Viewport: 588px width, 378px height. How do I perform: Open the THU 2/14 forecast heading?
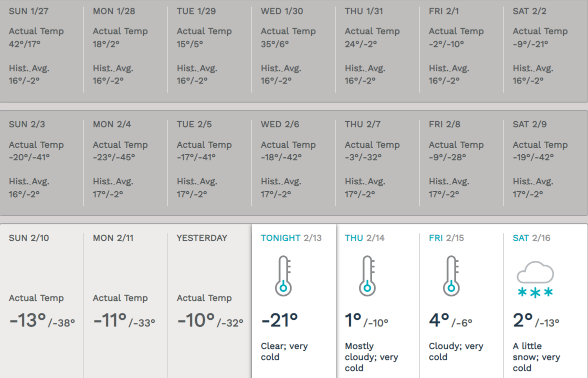click(x=364, y=238)
